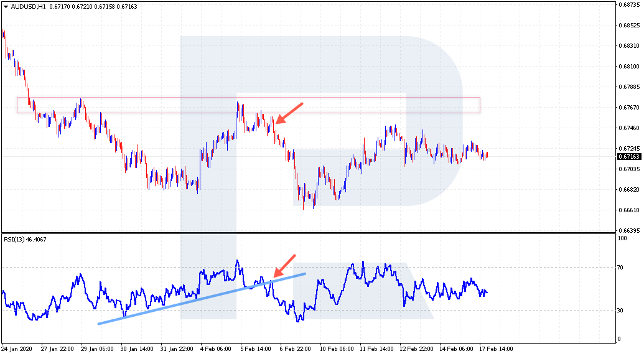
Task: Click the RSI 70 level label
Action: 622,268
